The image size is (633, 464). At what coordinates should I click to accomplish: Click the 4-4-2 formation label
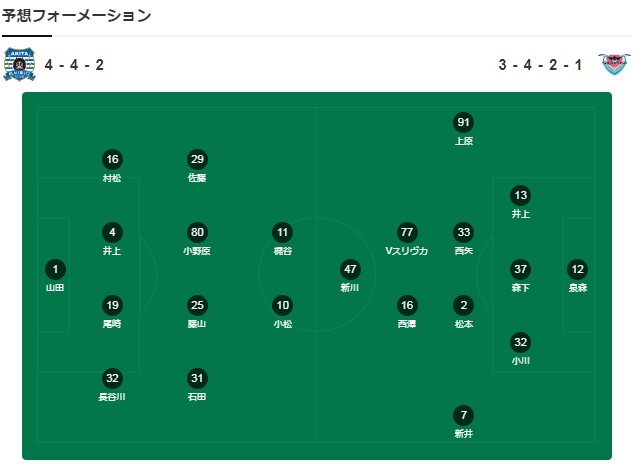[74, 65]
